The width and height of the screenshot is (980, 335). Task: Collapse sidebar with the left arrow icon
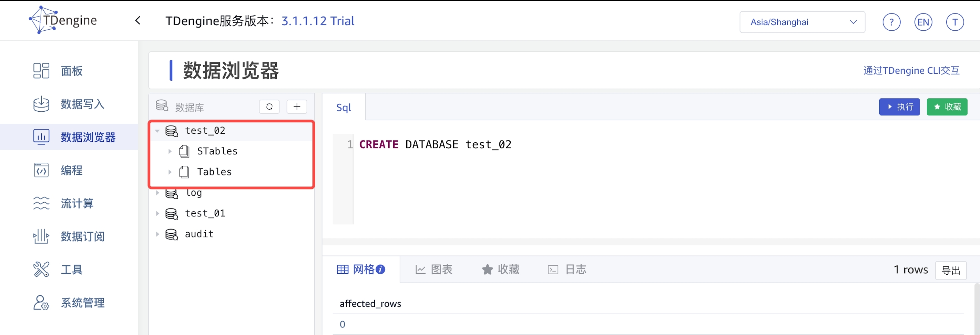pos(138,21)
